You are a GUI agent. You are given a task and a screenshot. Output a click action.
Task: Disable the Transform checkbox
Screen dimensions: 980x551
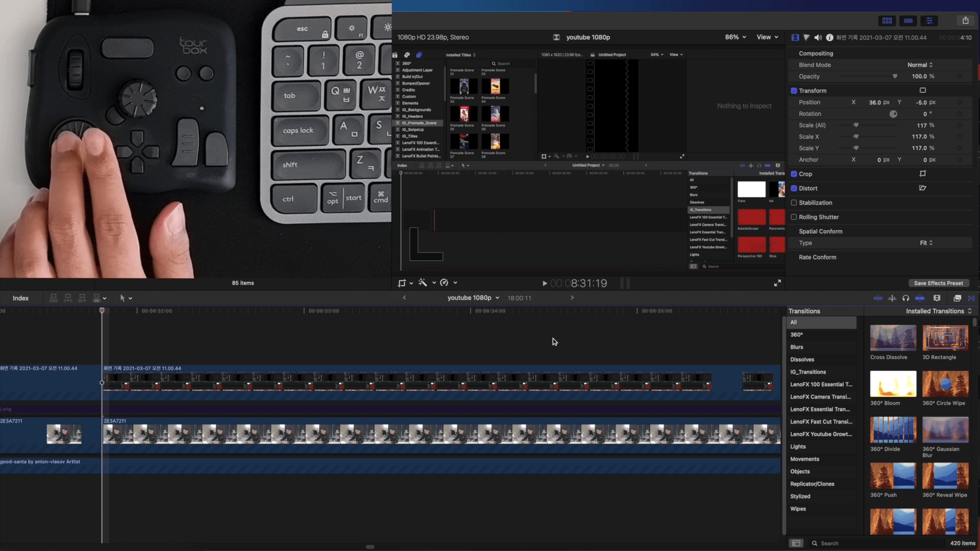[794, 91]
